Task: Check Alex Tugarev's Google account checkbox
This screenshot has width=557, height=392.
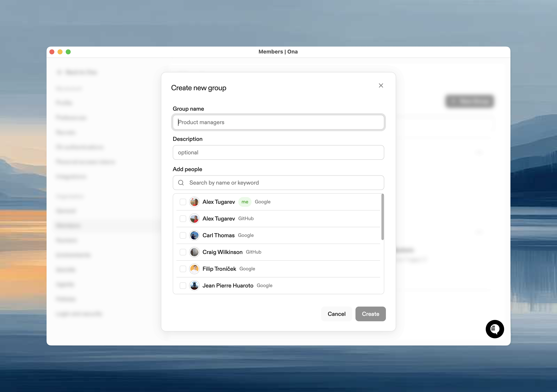Action: point(183,202)
